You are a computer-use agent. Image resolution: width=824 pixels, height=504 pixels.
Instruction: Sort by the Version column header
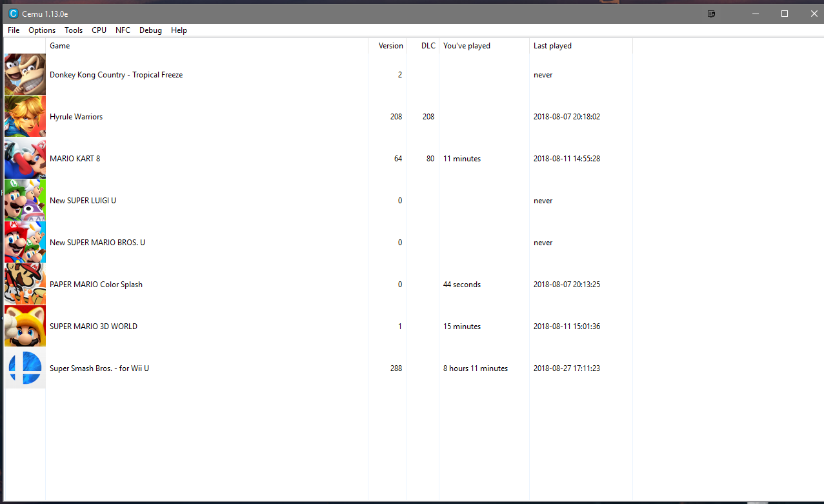(387, 46)
